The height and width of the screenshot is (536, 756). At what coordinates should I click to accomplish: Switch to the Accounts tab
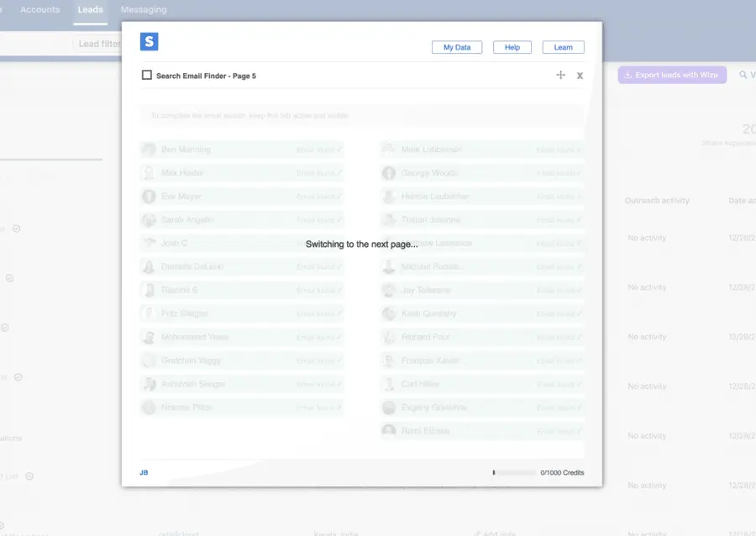40,9
